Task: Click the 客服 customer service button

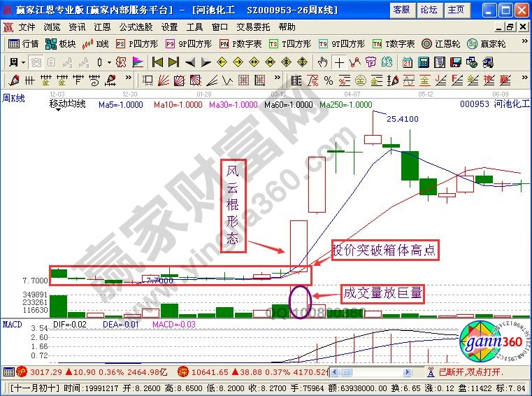Action: tap(401, 10)
